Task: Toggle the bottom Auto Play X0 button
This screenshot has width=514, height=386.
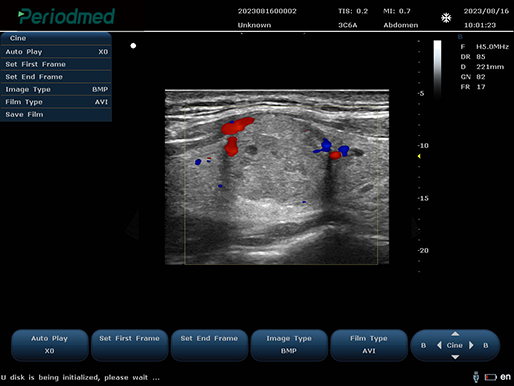Action: (50, 345)
